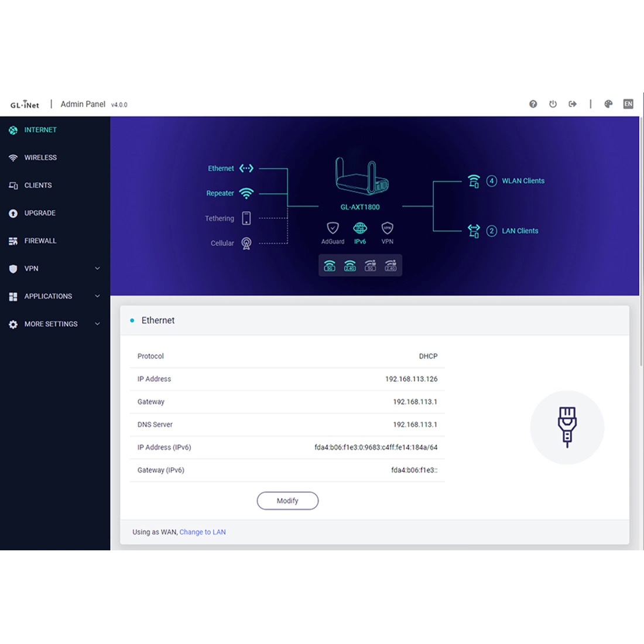The image size is (644, 644).
Task: Click the Change to LAN link
Action: pos(203,532)
